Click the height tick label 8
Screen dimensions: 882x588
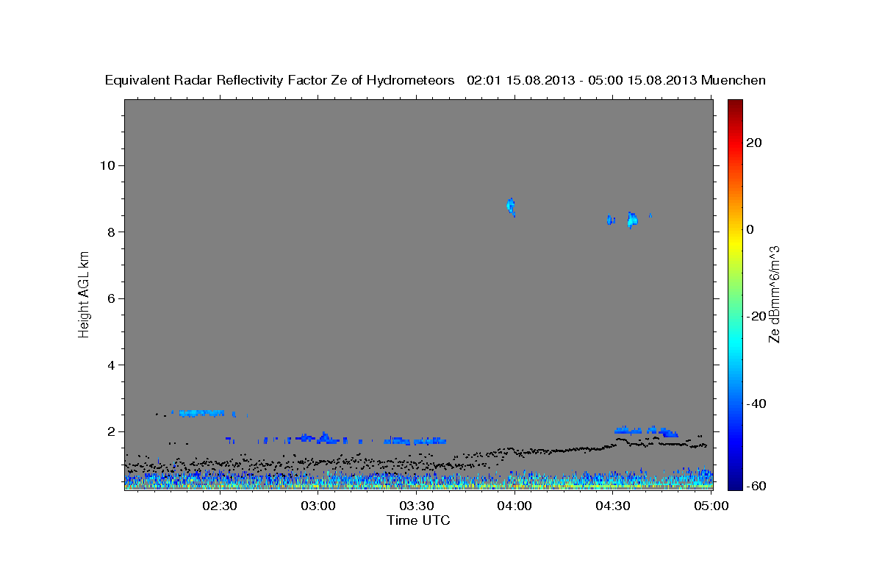pyautogui.click(x=110, y=232)
